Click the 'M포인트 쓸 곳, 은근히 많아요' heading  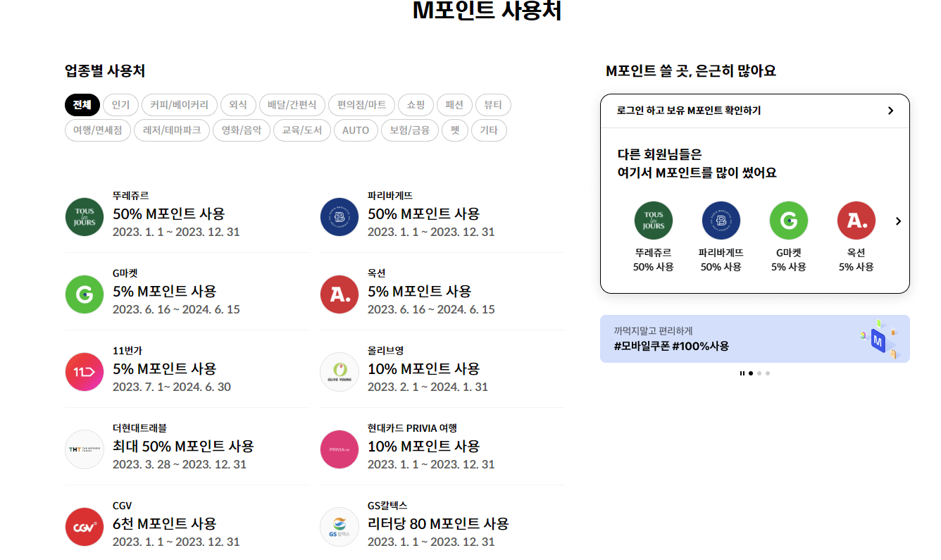(x=691, y=70)
